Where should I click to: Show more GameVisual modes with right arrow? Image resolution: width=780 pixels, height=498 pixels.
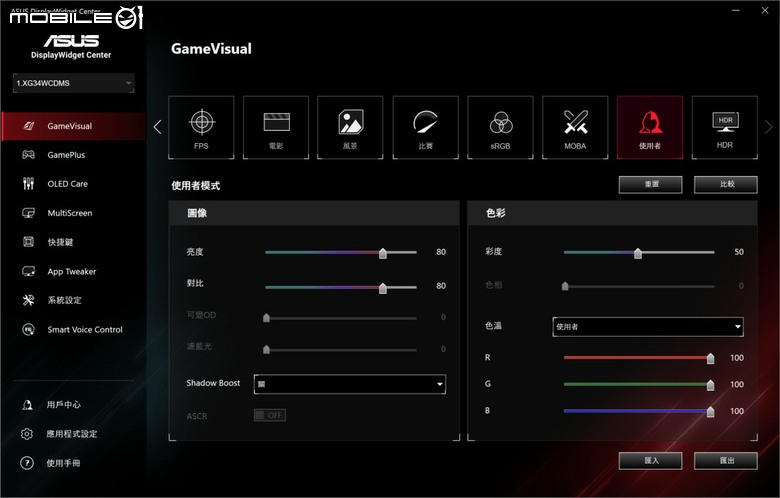pos(769,127)
